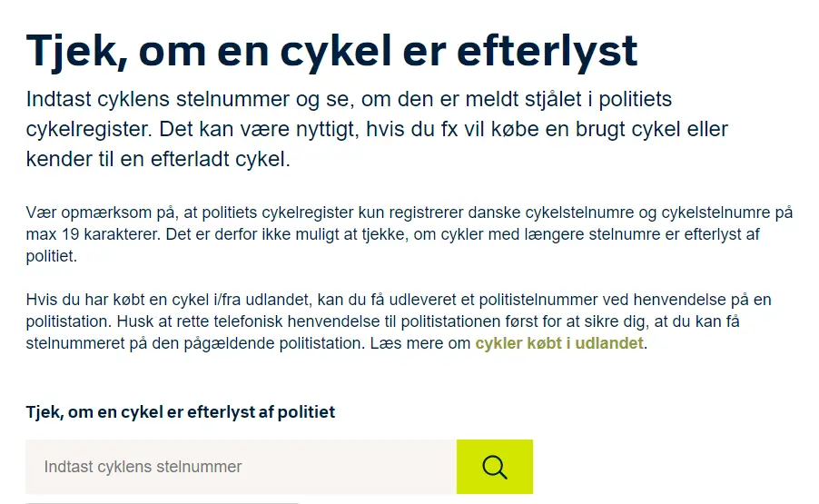The height and width of the screenshot is (504, 819).
Task: Open the "cykler købt i udlandet" link
Action: [x=559, y=343]
